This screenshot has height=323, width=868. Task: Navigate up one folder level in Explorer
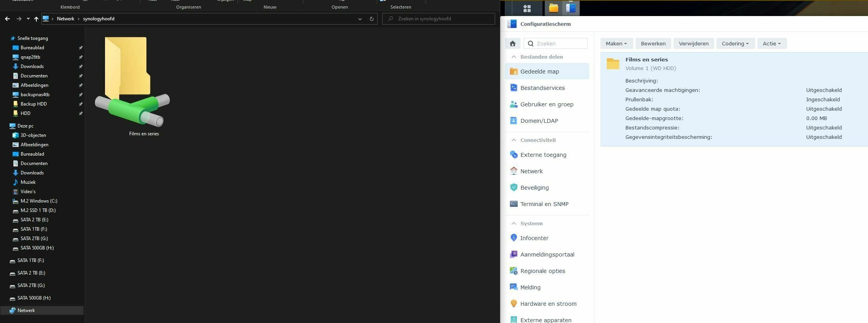[x=36, y=19]
